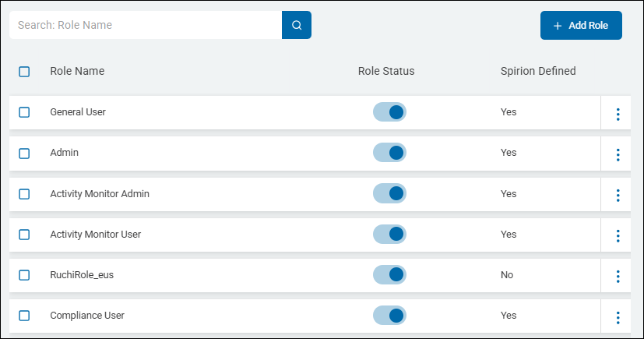Tick the select-all checkbox in header
Image resolution: width=644 pixels, height=339 pixels.
pos(24,72)
